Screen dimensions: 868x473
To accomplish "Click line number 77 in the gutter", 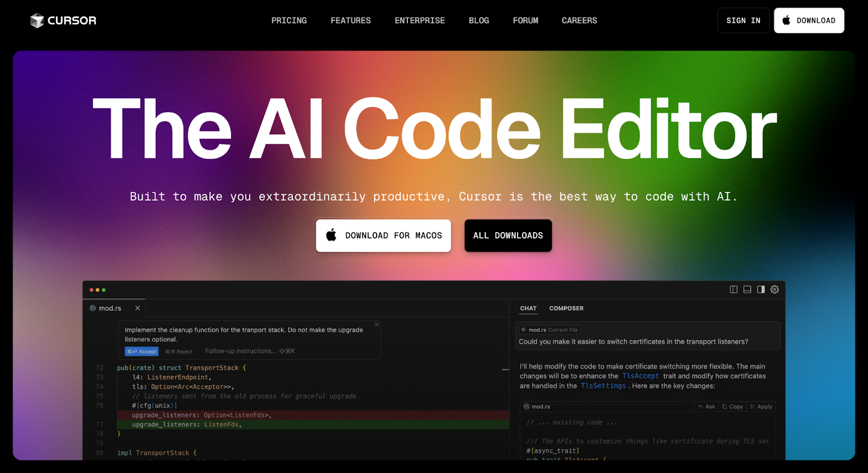I will 99,425.
